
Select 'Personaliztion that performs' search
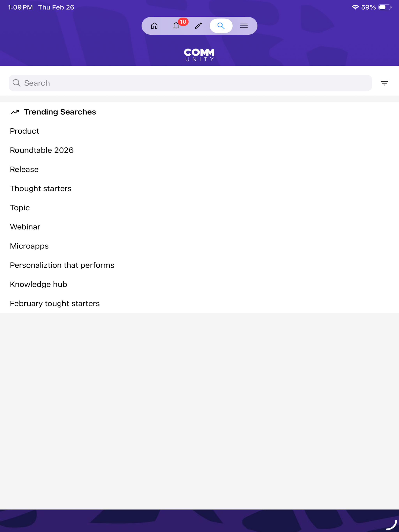tap(62, 265)
